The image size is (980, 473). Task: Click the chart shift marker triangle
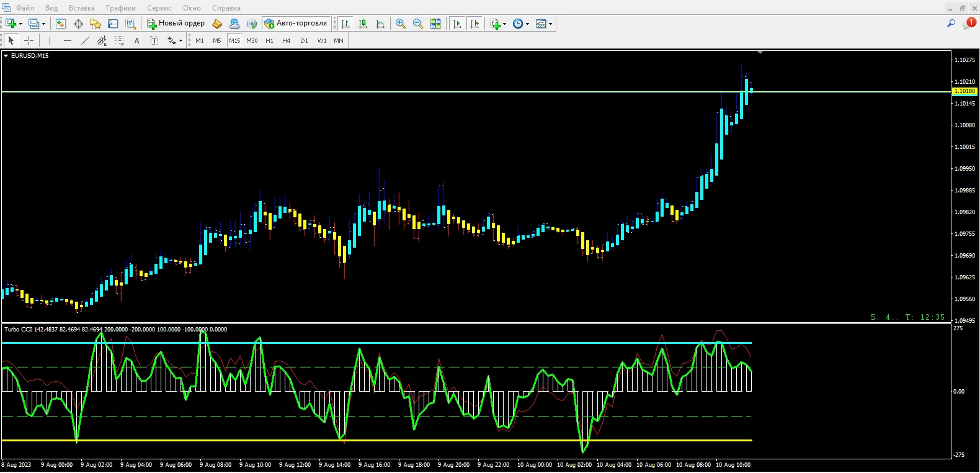[x=760, y=53]
